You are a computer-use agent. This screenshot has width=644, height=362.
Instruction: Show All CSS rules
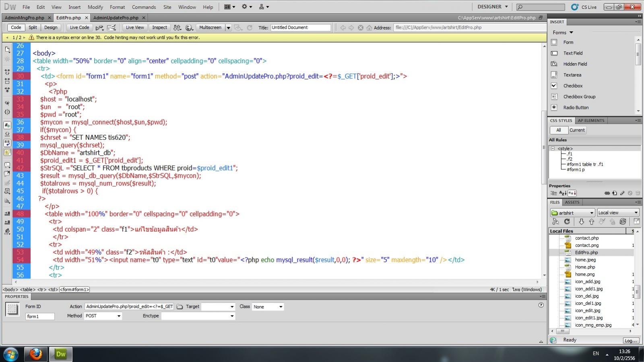(x=559, y=130)
